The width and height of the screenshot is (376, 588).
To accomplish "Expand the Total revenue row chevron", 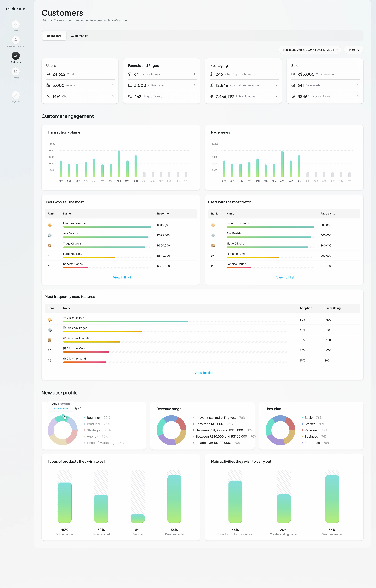I will 358,74.
